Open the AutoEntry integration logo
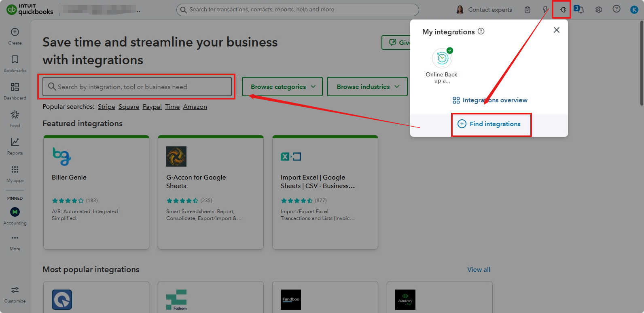Screen dimensions: 644x313 (405, 300)
